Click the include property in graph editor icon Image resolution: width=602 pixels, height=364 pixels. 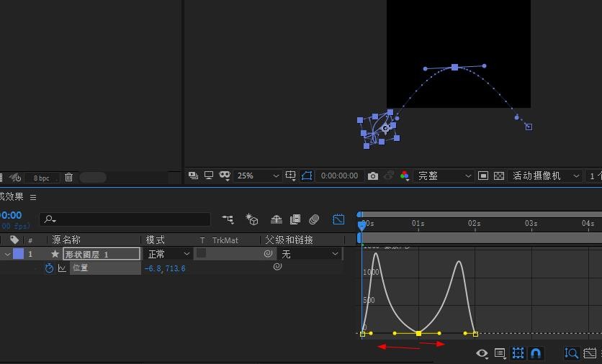pos(62,268)
